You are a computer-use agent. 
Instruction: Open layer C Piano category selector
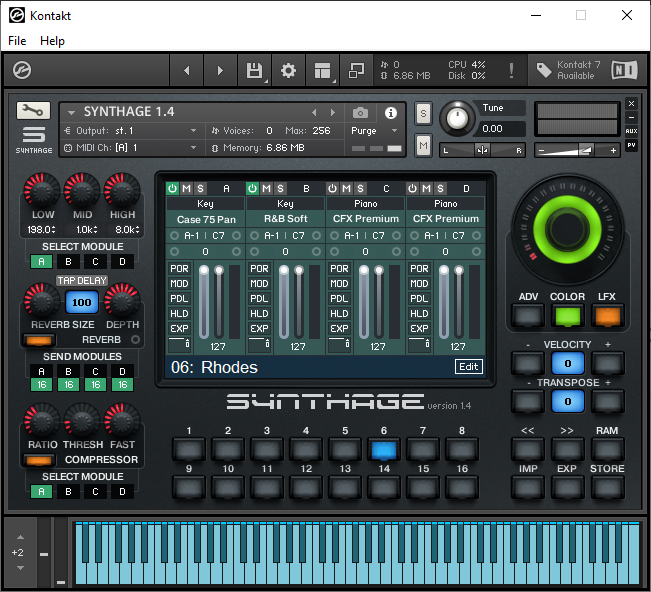[365, 203]
